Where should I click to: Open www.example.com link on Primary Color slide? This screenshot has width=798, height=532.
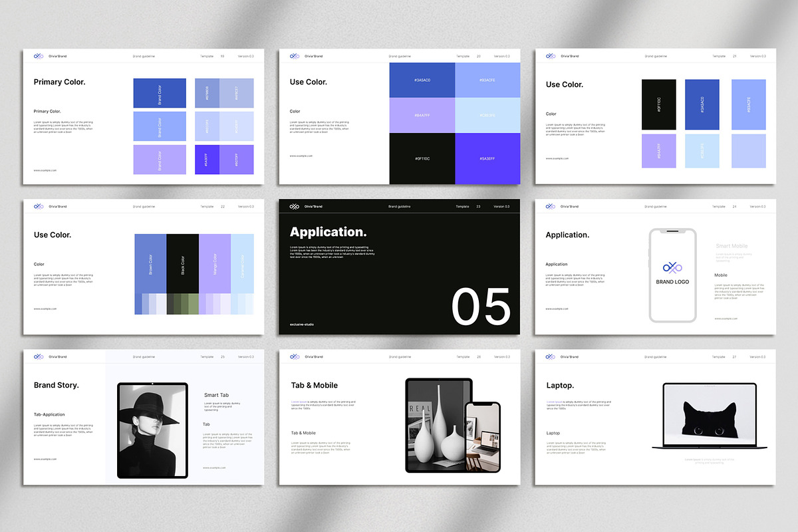tap(45, 170)
